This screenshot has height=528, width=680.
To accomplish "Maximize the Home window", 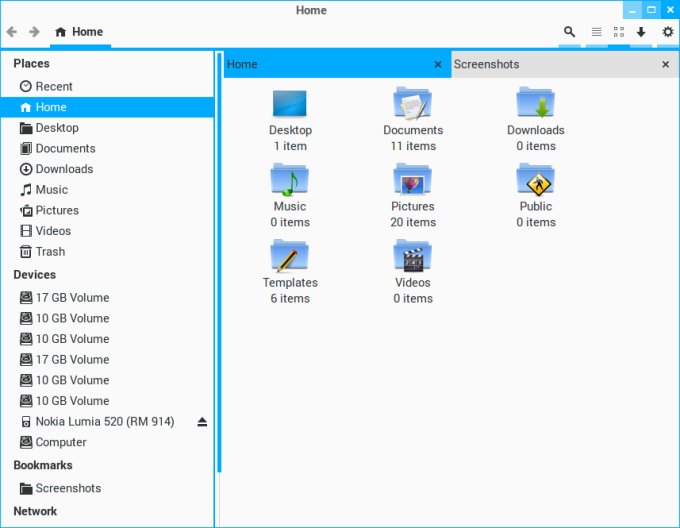I will click(x=651, y=10).
